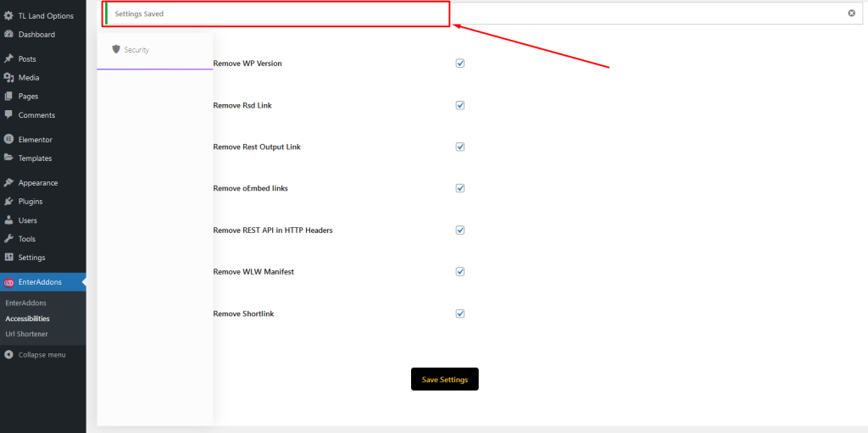Click the Dashboard gauge icon
868x433 pixels.
pyautogui.click(x=8, y=35)
